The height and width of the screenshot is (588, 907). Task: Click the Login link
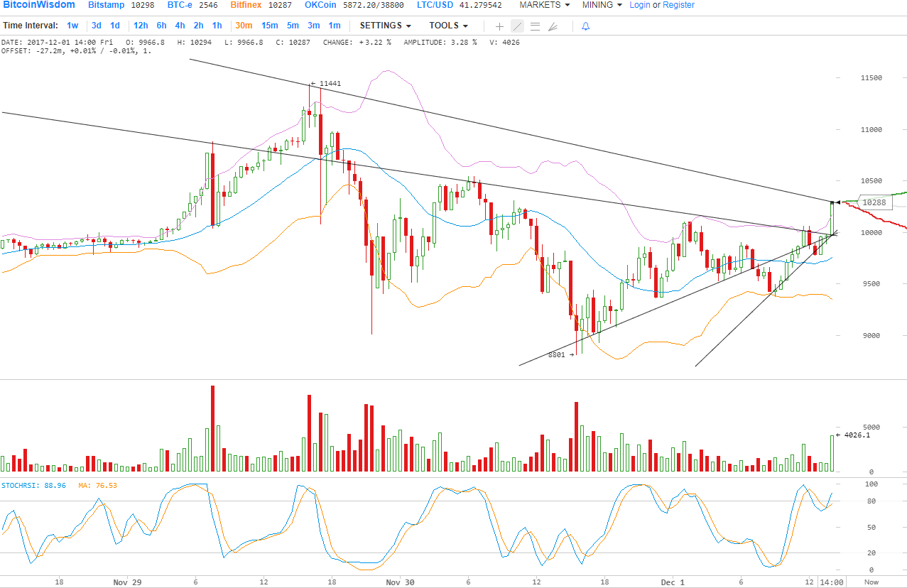point(640,5)
